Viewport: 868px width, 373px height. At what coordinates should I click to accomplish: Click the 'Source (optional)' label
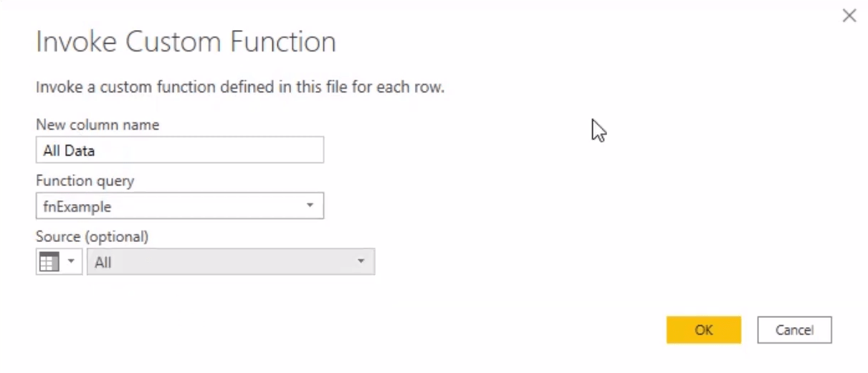(92, 236)
